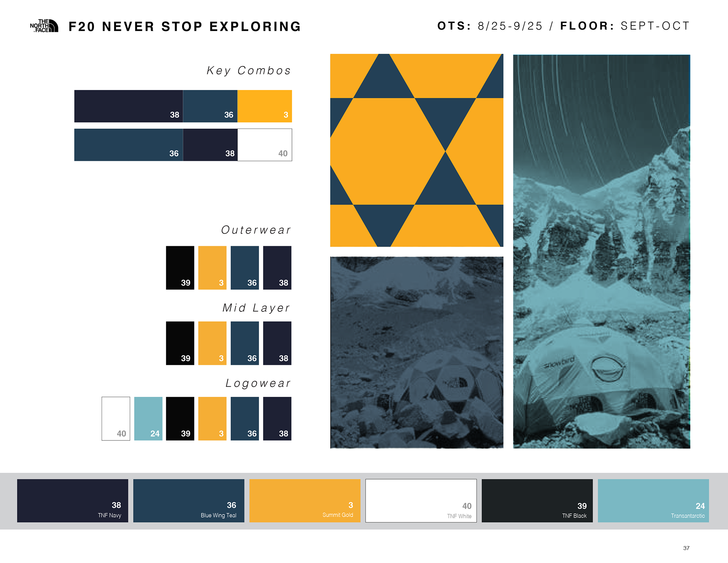
Task: Pick the light blue 24 swatch under Logowear
Action: pos(148,419)
